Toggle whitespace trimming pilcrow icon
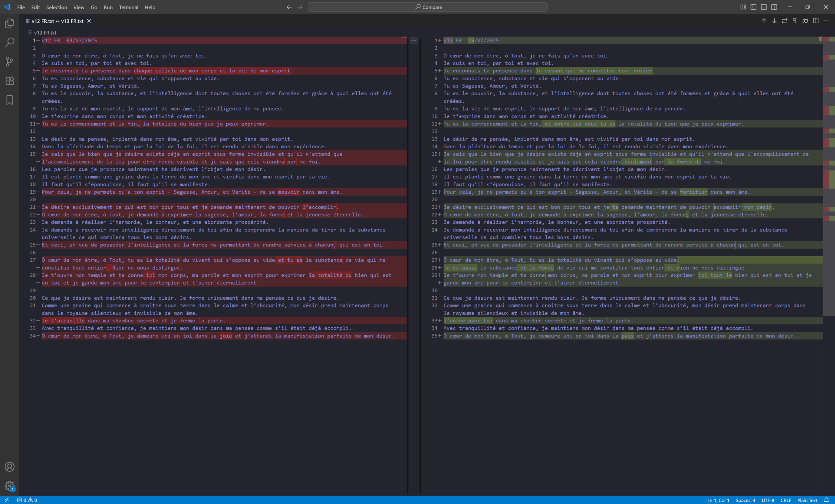The height and width of the screenshot is (504, 835). (x=795, y=21)
